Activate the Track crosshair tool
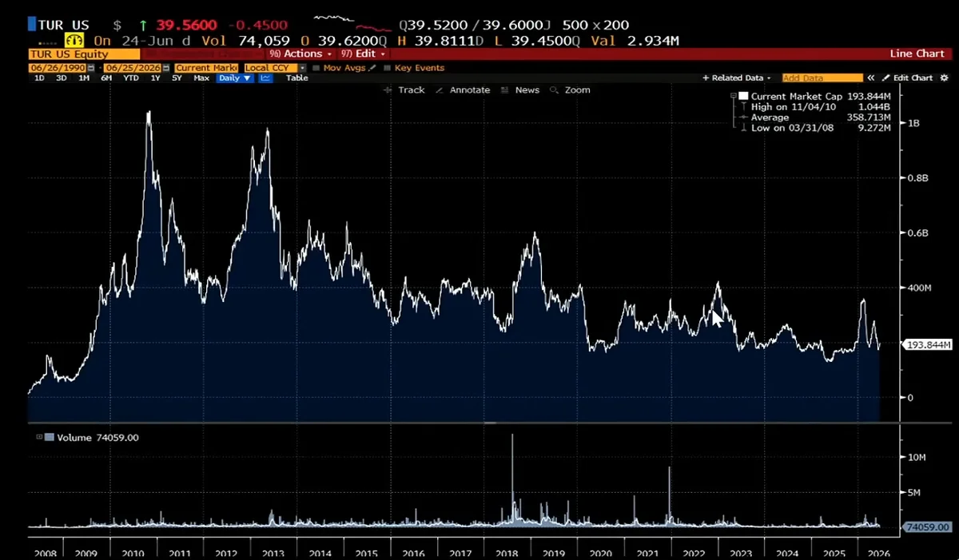This screenshot has width=959, height=560. 404,90
